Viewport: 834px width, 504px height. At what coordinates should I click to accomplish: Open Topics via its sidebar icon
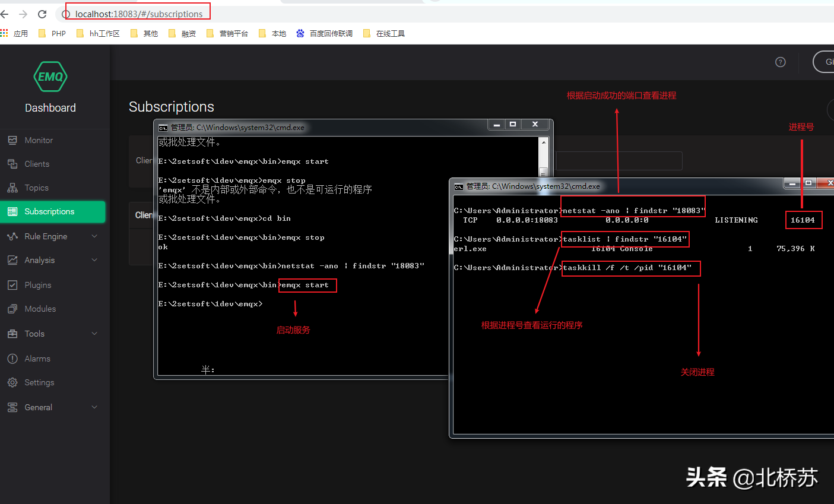(12, 188)
